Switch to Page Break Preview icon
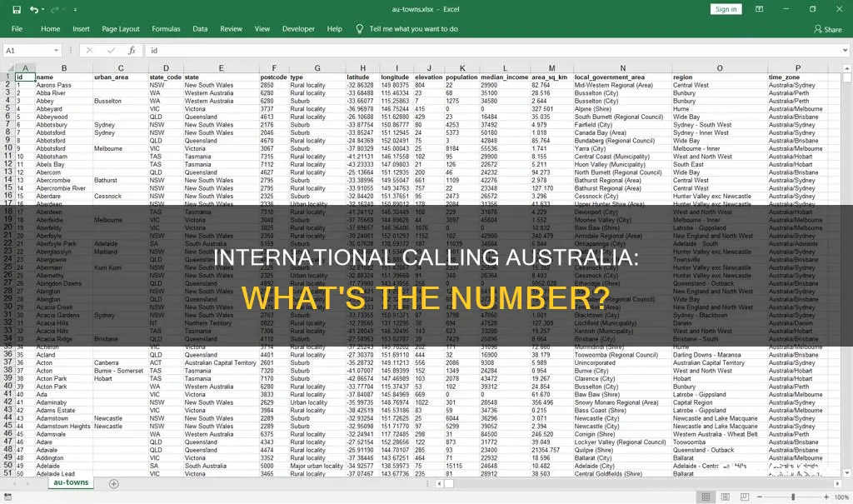This screenshot has width=853, height=504. coord(745,497)
